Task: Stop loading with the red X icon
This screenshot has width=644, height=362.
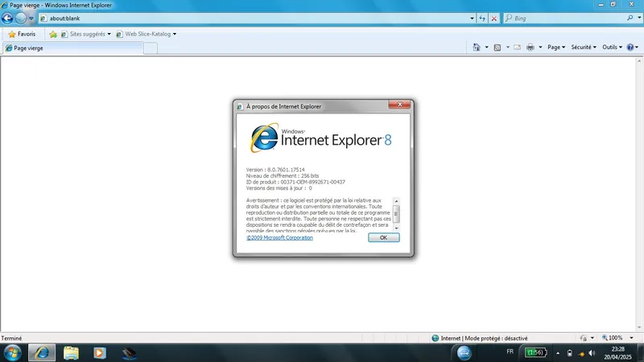Action: coord(494,19)
